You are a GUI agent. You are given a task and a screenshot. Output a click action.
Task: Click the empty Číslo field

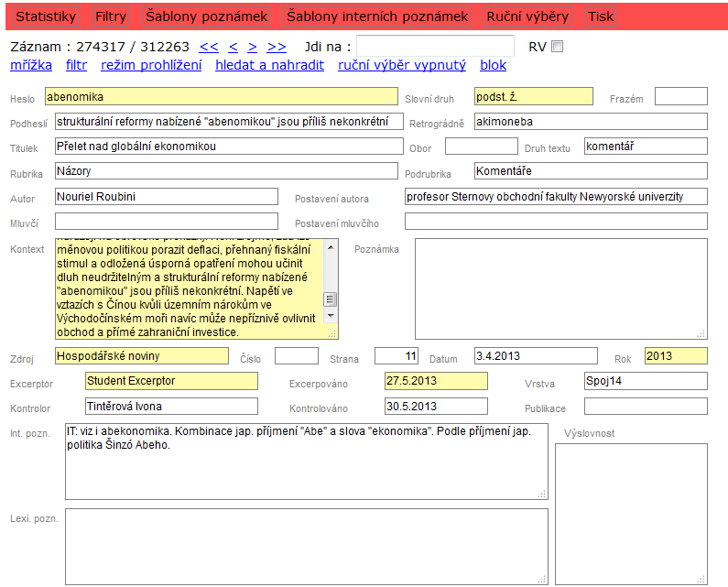click(297, 356)
